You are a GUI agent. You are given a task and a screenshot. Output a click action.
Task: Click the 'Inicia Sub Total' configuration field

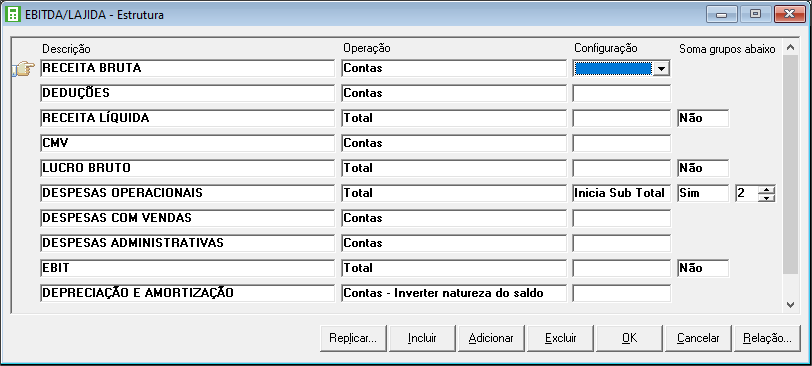click(621, 193)
